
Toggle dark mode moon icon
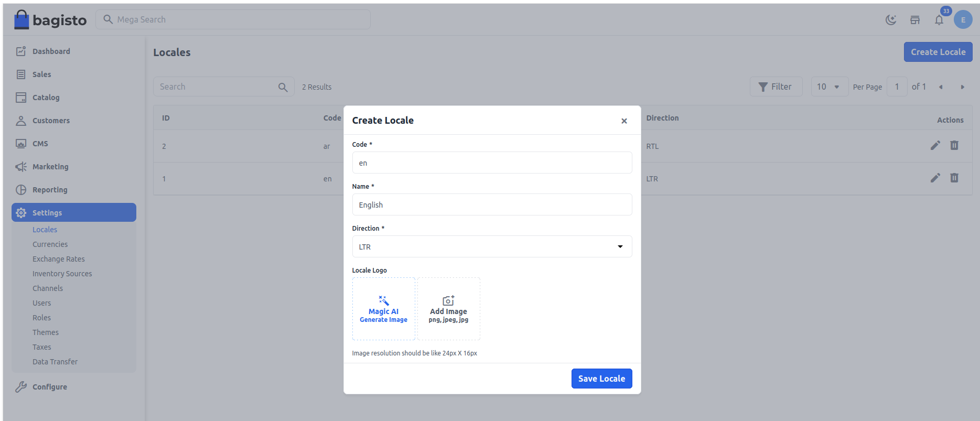point(890,20)
